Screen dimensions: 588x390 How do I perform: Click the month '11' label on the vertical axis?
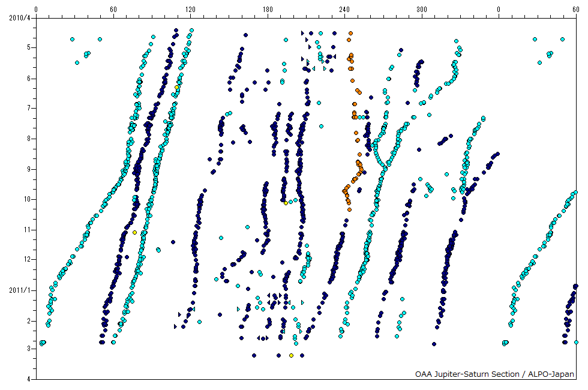[x=27, y=230]
